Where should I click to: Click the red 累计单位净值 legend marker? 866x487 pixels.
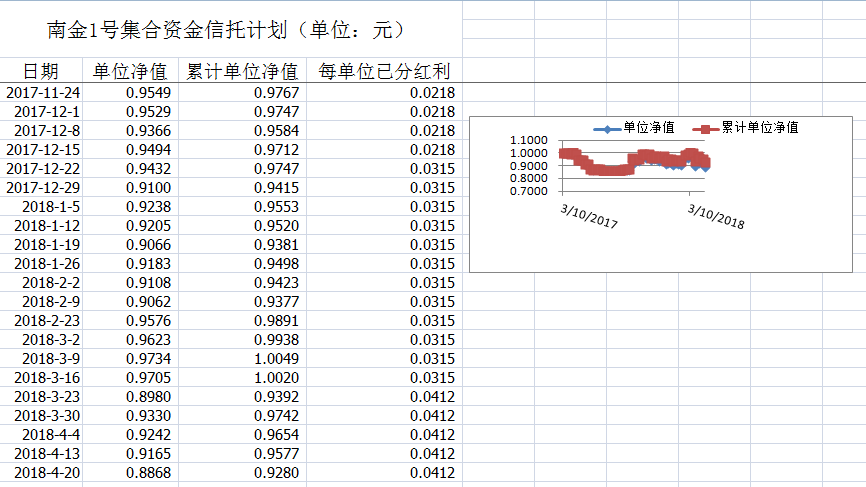pyautogui.click(x=704, y=128)
